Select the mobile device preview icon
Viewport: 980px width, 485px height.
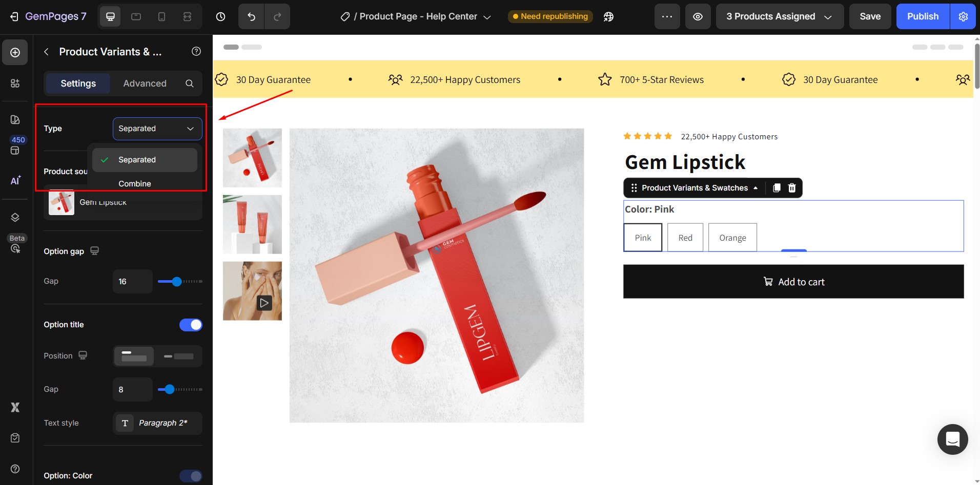point(161,16)
